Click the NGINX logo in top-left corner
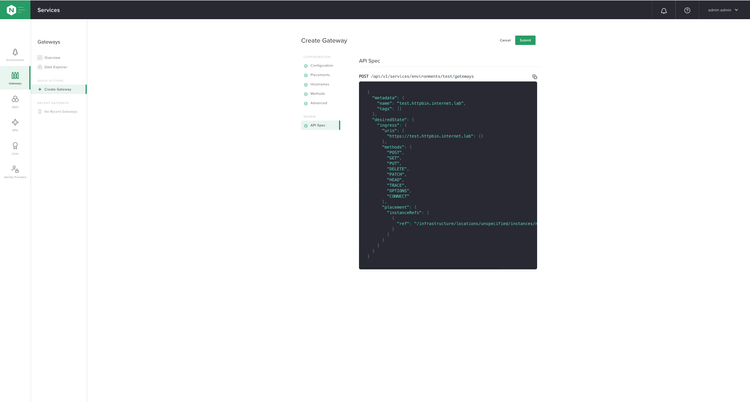The image size is (750, 402). (11, 10)
